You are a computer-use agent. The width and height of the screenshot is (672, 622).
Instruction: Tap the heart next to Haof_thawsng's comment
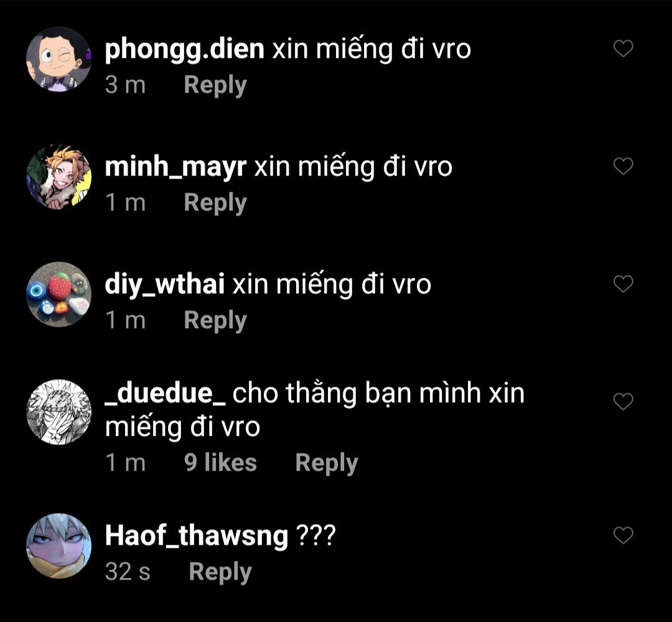coord(623,535)
